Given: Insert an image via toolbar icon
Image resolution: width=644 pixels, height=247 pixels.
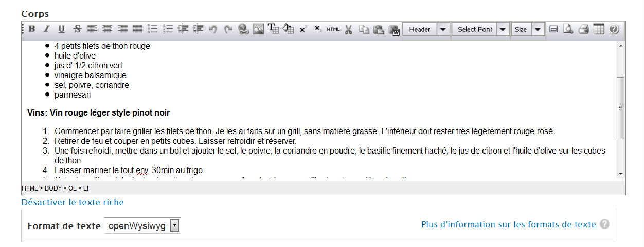Looking at the screenshot, I should tap(258, 29).
